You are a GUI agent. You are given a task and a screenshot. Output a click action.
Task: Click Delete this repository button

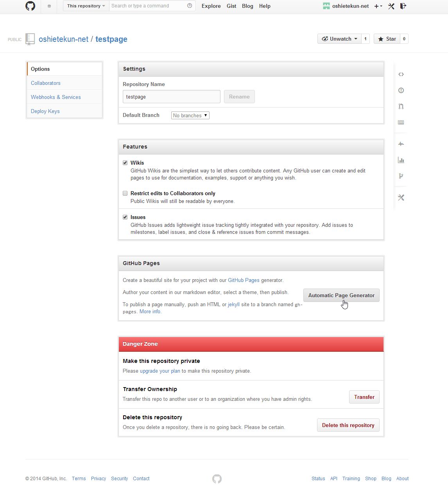coord(348,425)
